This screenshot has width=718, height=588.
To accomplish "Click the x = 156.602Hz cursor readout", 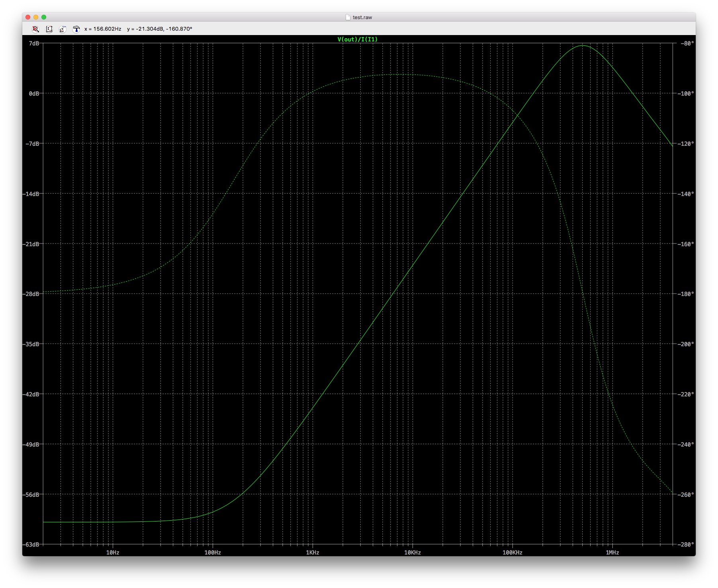I will coord(103,29).
